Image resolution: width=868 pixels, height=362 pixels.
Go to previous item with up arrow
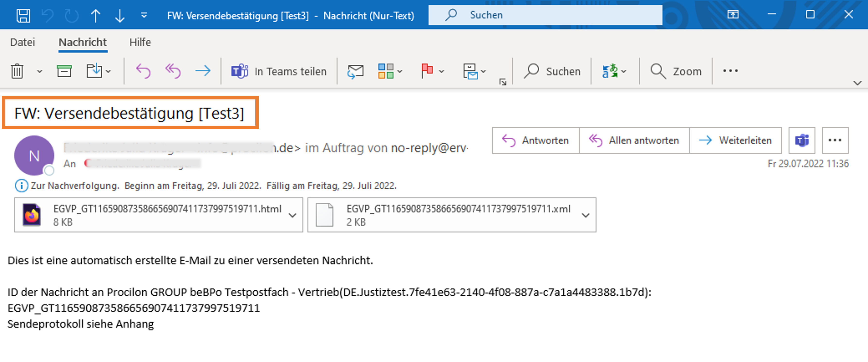[x=96, y=16]
